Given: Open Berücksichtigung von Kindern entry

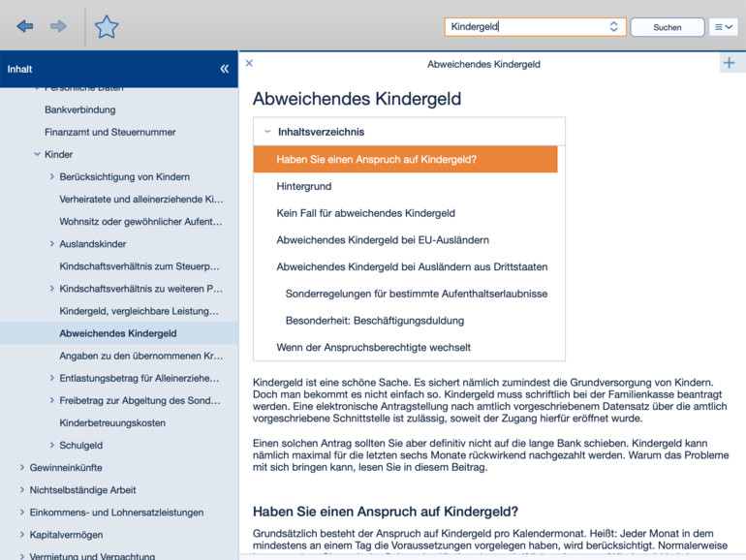Looking at the screenshot, I should (x=125, y=177).
